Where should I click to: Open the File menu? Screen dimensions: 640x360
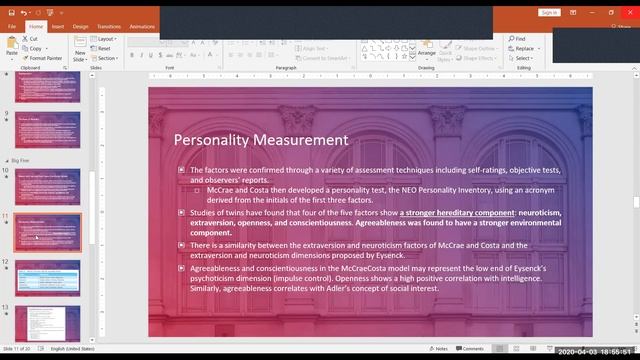coord(12,27)
